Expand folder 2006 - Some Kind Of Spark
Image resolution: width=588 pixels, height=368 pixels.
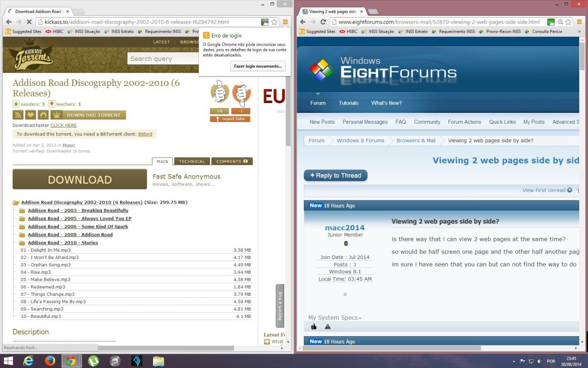tap(22, 227)
